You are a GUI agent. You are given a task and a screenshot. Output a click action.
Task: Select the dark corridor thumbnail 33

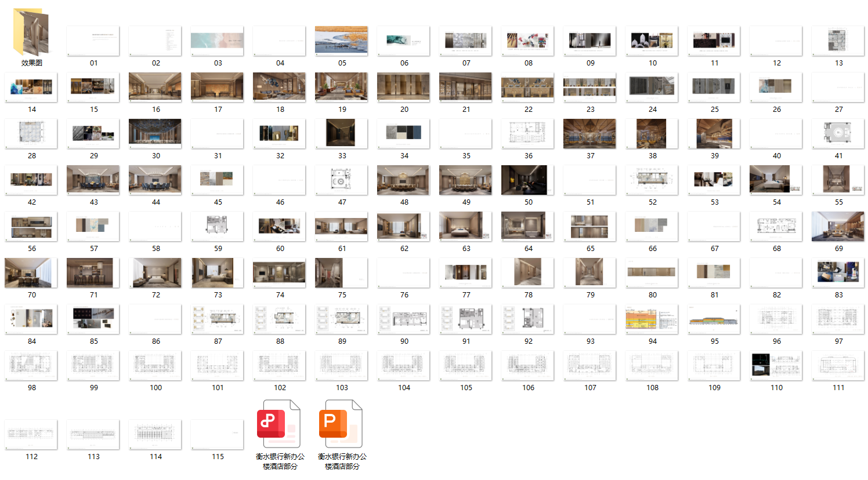341,133
